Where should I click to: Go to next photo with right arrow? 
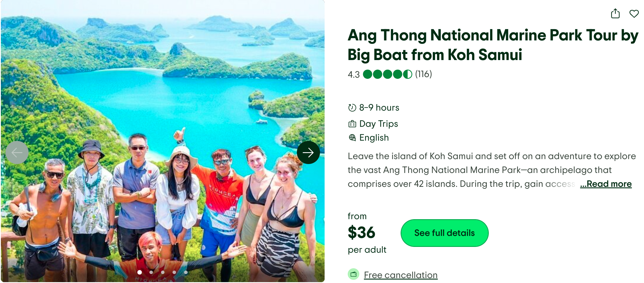pyautogui.click(x=308, y=152)
